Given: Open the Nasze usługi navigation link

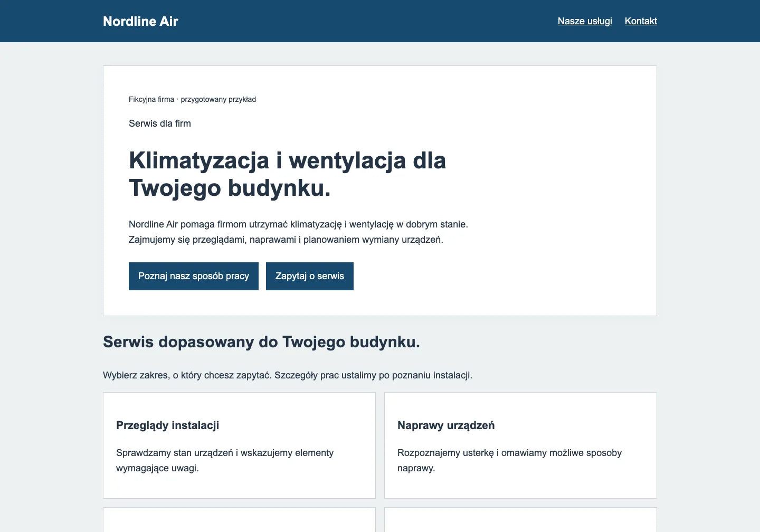Looking at the screenshot, I should pyautogui.click(x=585, y=21).
